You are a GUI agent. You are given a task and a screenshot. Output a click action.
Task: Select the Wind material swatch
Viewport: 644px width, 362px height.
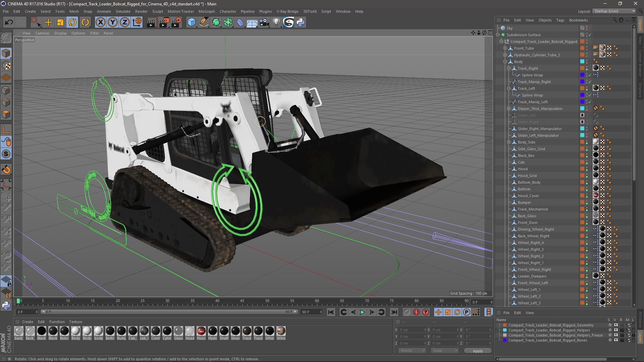coord(281,333)
